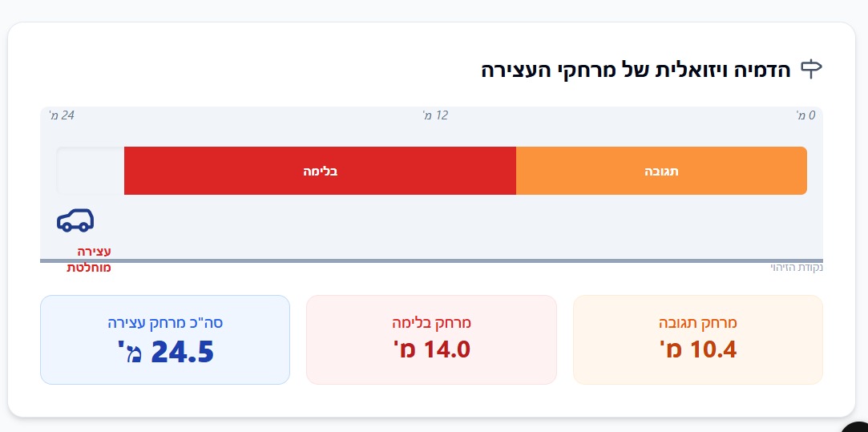
Task: Click the "נקודת הזיהוי" label
Action: pos(797,268)
